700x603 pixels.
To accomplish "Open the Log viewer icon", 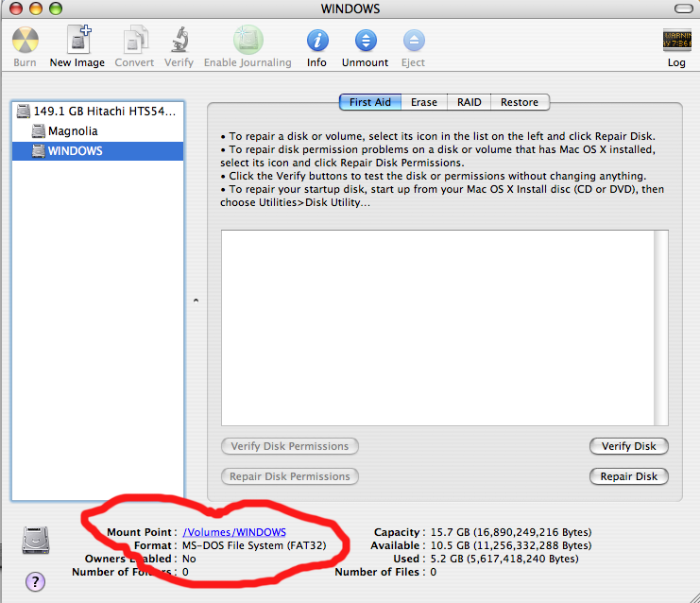I will tap(676, 41).
